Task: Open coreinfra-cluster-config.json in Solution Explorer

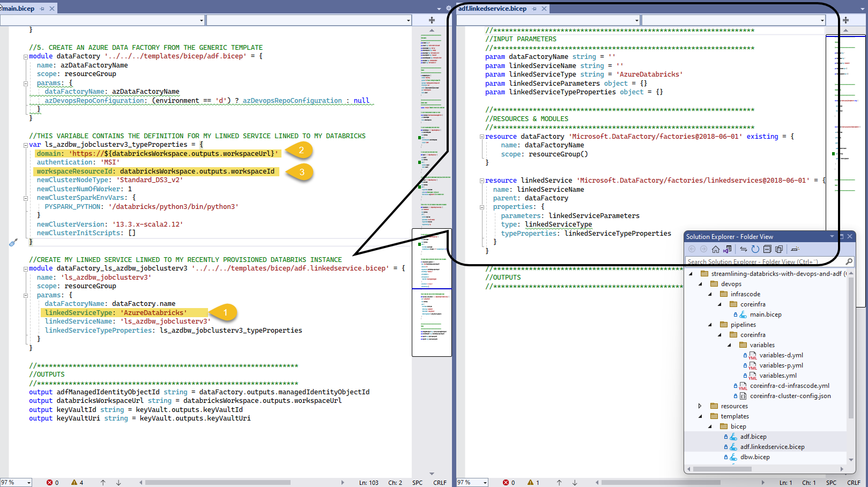Action: [x=790, y=396]
